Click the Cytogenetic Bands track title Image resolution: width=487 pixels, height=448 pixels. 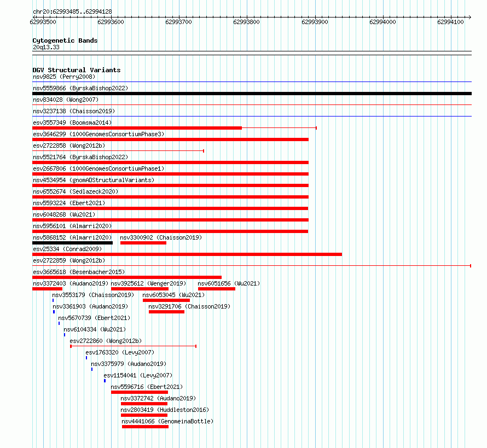pyautogui.click(x=65, y=40)
